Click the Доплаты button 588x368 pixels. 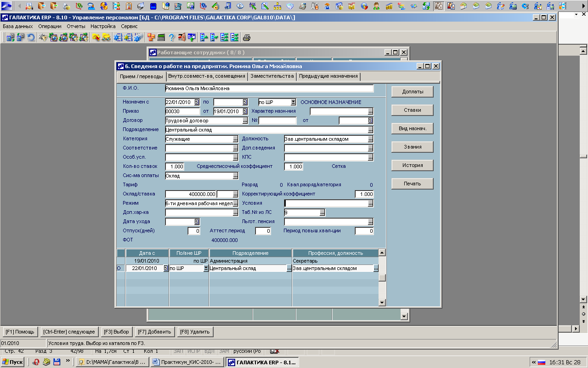[x=413, y=92]
